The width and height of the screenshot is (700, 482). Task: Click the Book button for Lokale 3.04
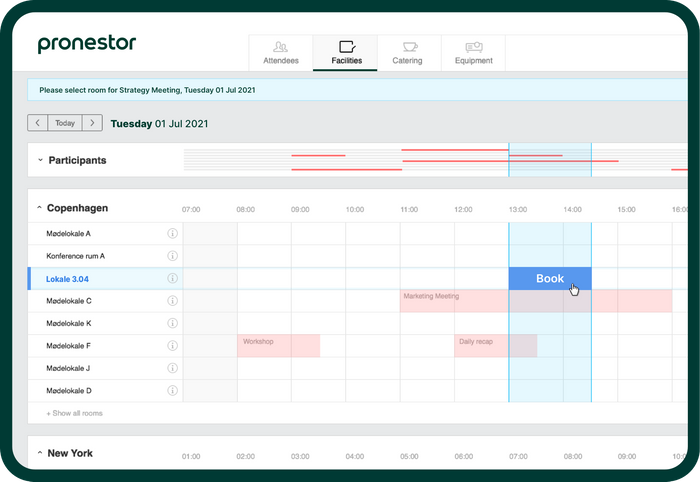pyautogui.click(x=550, y=278)
